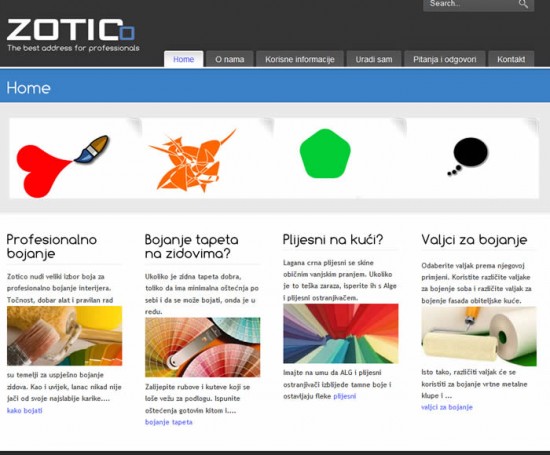Follow the bojanje tapeta link
The image size is (550, 455).
click(x=169, y=422)
